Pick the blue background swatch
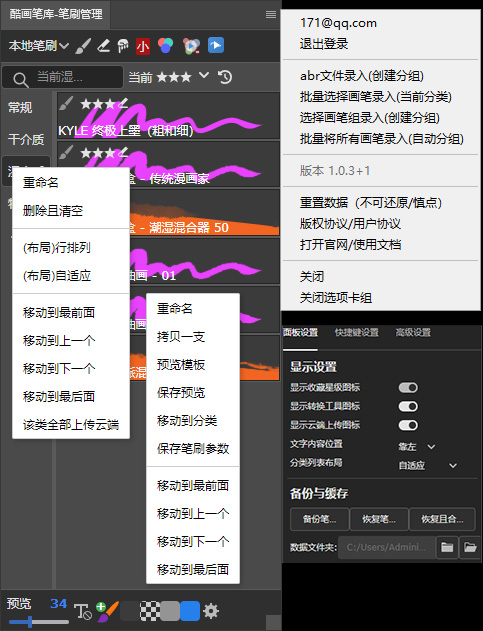 click(x=190, y=611)
